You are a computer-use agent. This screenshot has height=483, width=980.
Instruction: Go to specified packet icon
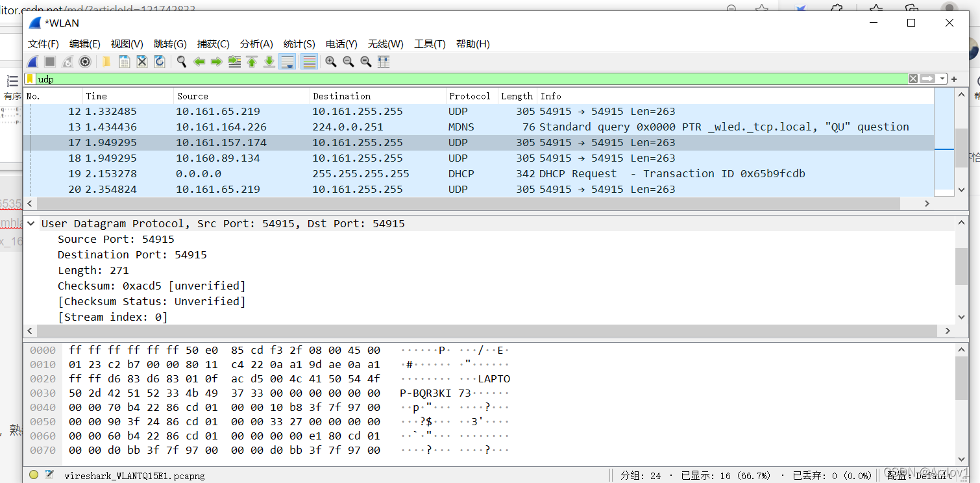(x=234, y=62)
